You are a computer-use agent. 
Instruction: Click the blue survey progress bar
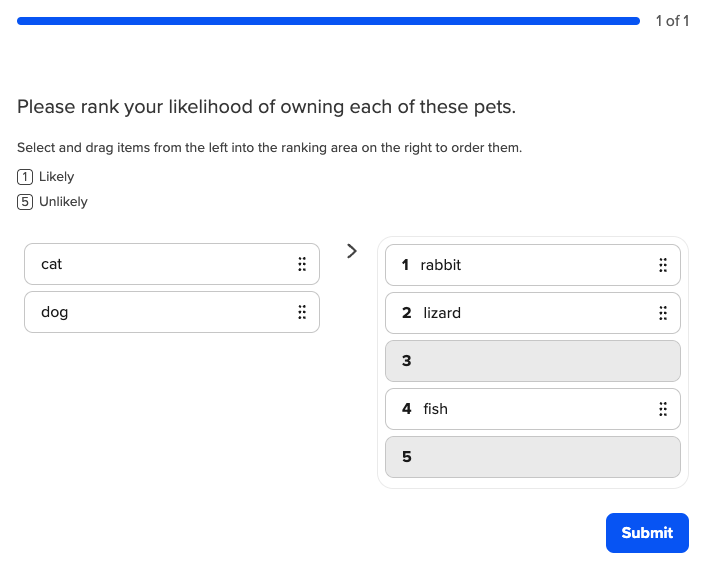328,21
